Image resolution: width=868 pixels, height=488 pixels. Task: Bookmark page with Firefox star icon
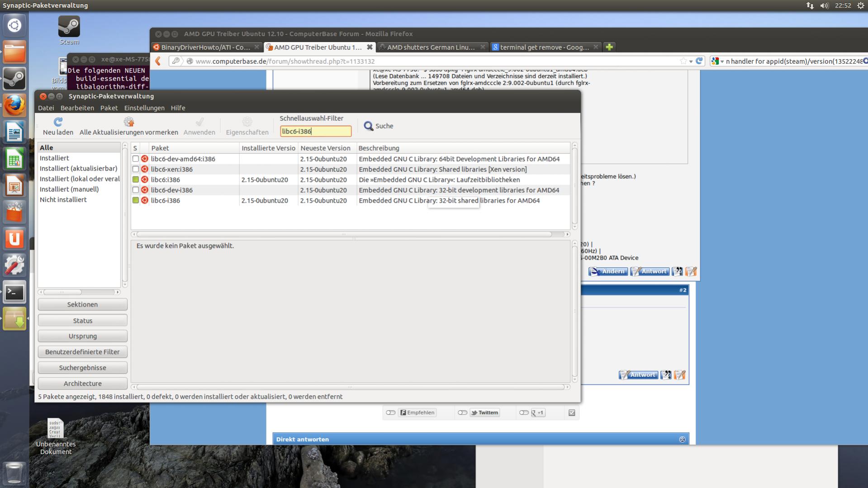(x=683, y=61)
